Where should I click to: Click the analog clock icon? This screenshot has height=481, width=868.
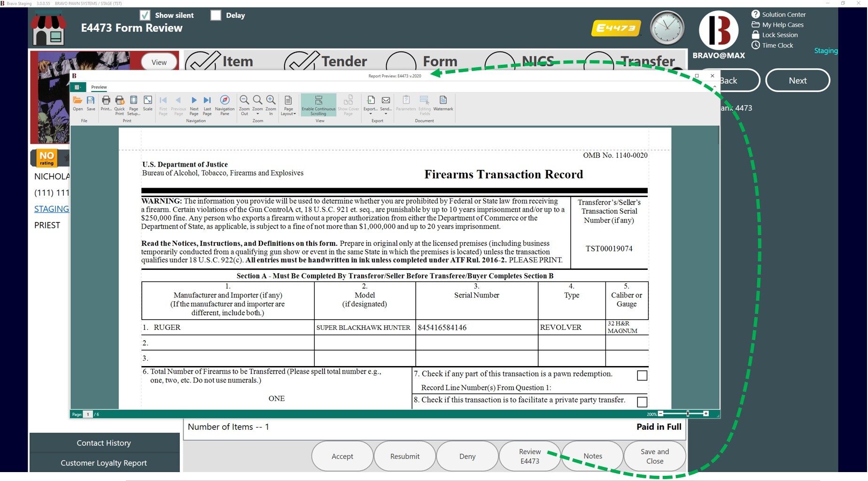[x=666, y=28]
